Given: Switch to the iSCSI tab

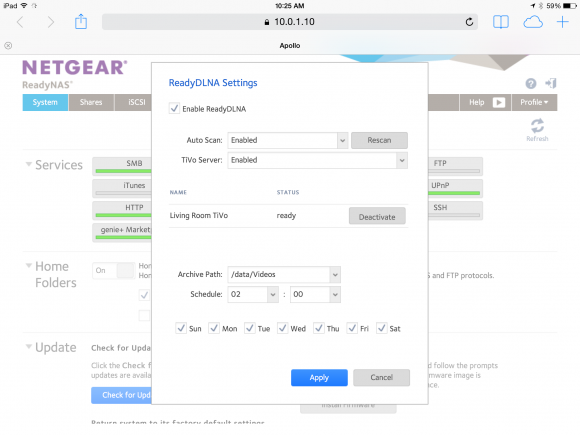Looking at the screenshot, I should click(x=133, y=102).
